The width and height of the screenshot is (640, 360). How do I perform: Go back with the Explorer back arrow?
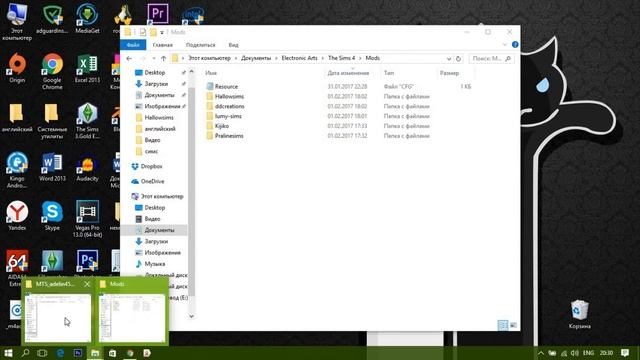pos(129,58)
